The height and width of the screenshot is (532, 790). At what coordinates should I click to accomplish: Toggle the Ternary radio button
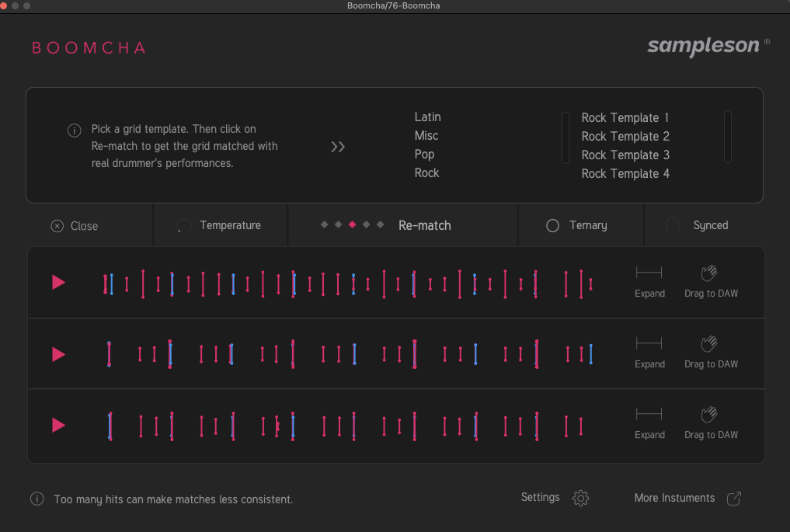coord(552,226)
